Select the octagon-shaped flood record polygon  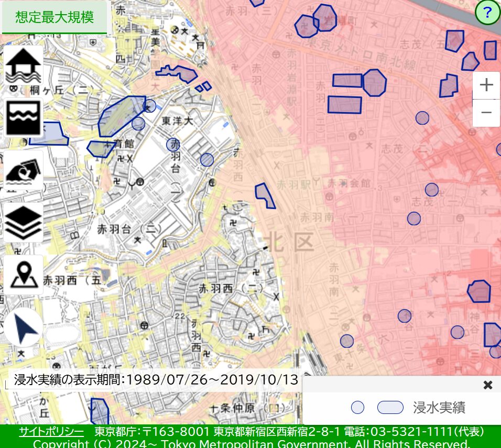tap(374, 83)
